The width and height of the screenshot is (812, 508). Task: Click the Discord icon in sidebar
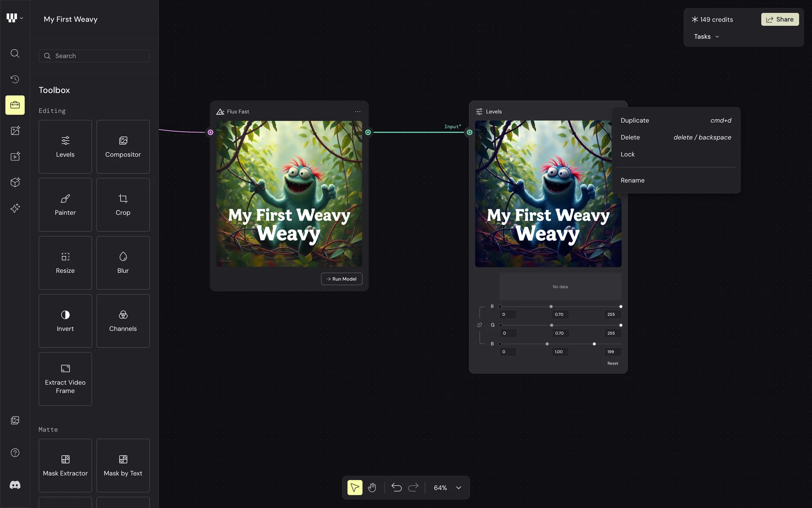coord(15,485)
